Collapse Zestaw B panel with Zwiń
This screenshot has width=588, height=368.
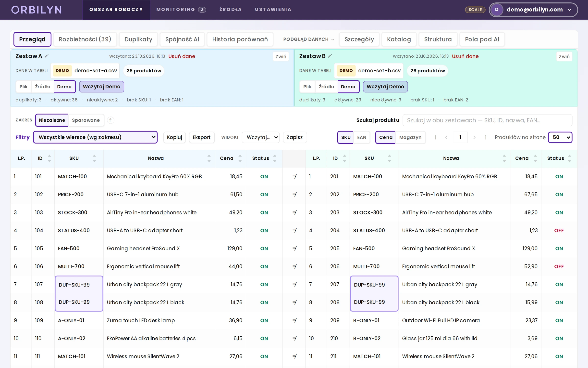564,56
